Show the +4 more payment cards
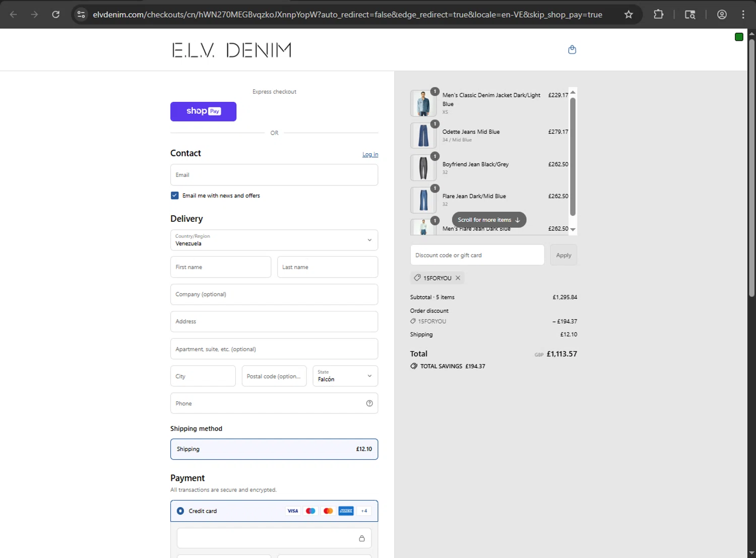 coord(364,511)
